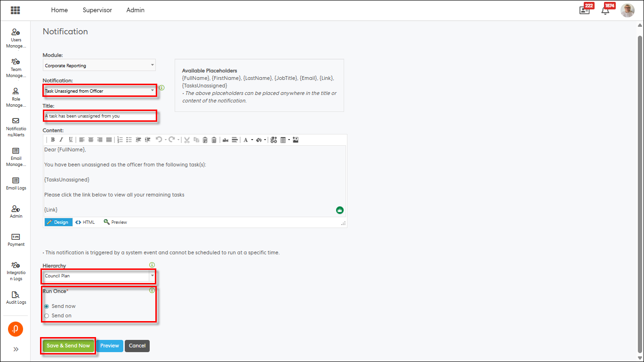Expand the Module dropdown
The height and width of the screenshot is (362, 644).
[x=99, y=65]
